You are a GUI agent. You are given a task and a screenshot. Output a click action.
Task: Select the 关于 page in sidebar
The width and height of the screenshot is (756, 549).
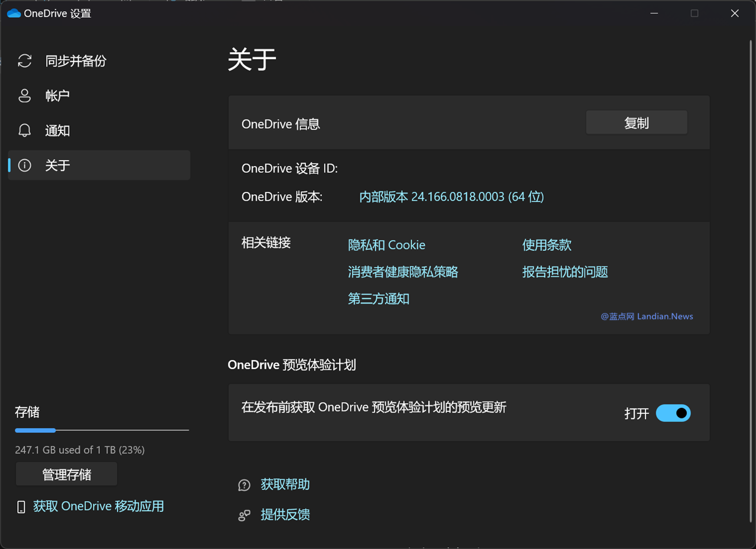[99, 165]
